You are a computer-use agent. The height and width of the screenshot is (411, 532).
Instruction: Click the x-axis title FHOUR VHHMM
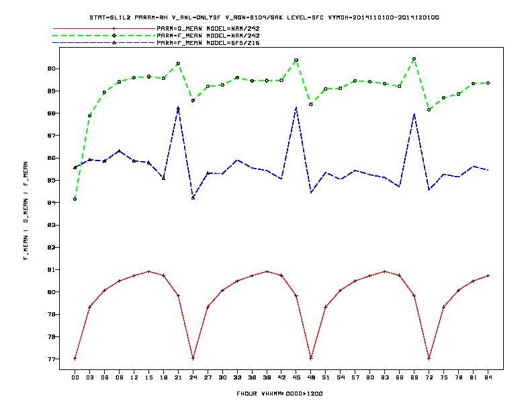click(279, 394)
